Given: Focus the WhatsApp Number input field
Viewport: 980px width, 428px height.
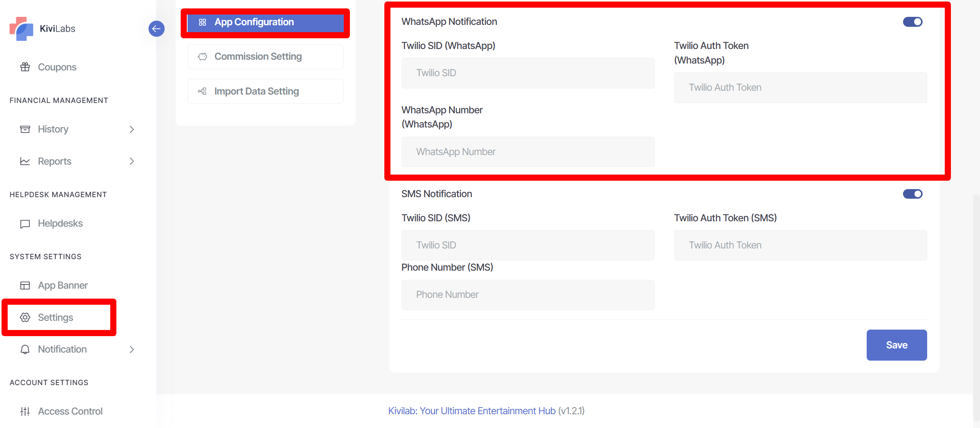Looking at the screenshot, I should (x=528, y=152).
